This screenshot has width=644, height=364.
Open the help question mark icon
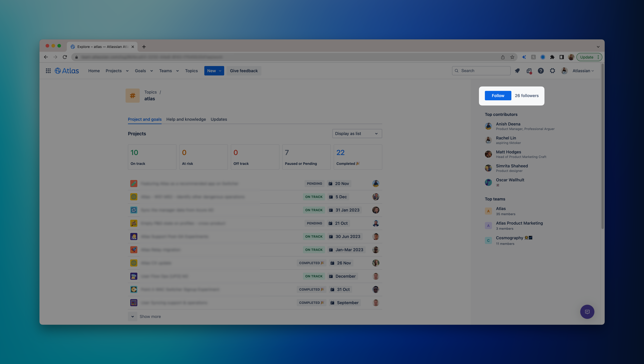pyautogui.click(x=541, y=71)
